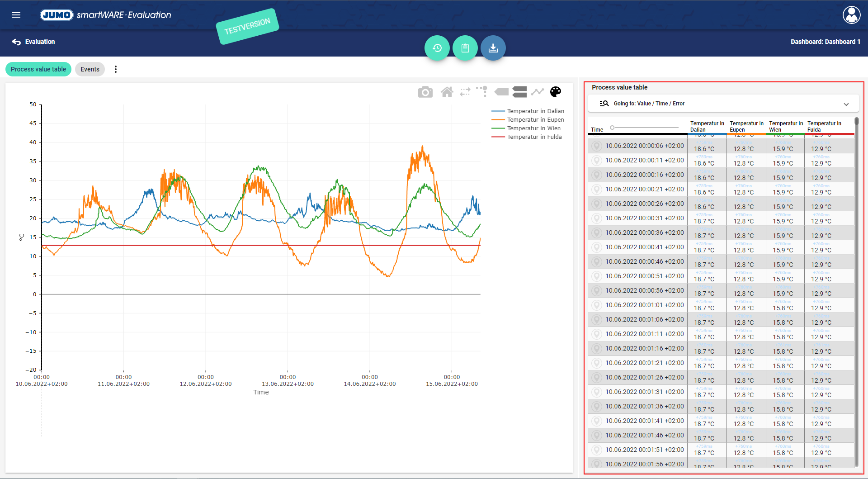The width and height of the screenshot is (868, 479).
Task: Toggle Temperatur in Eupen legend entry
Action: 535,120
